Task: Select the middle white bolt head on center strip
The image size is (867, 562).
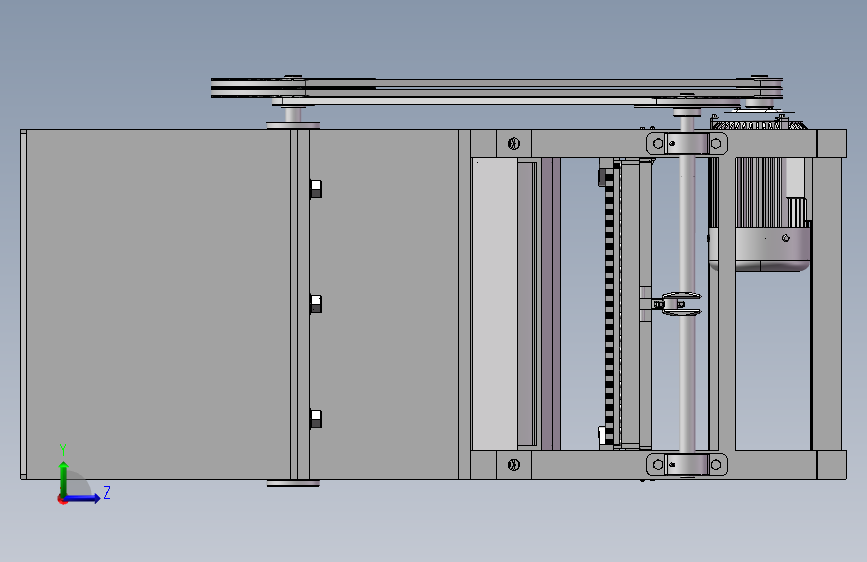Action: 316,304
